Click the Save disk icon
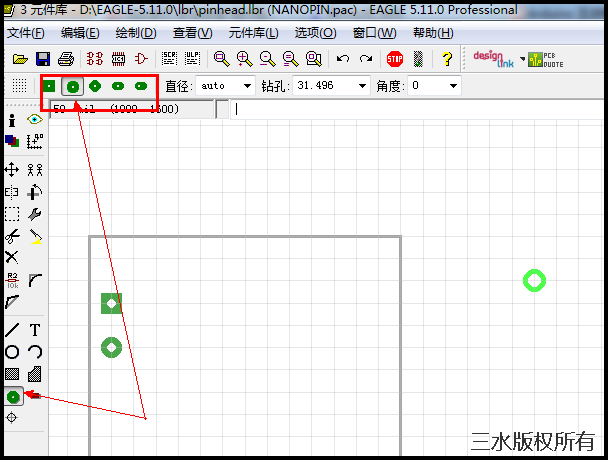The image size is (608, 460). point(43,59)
